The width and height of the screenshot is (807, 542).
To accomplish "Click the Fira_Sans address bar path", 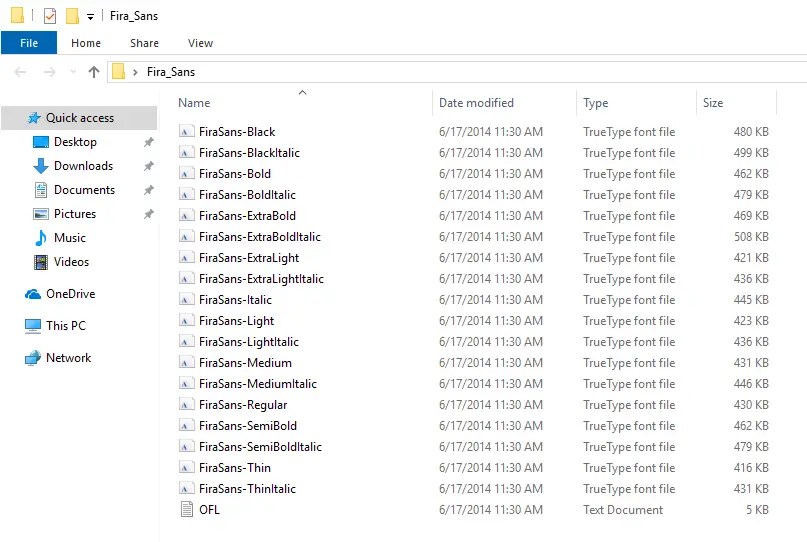I will point(171,72).
